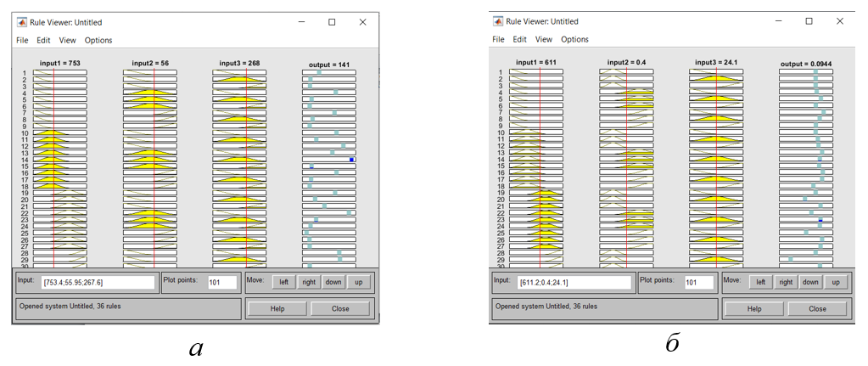
Task: Click rule 14 output plot under output = 141
Action: point(329,160)
